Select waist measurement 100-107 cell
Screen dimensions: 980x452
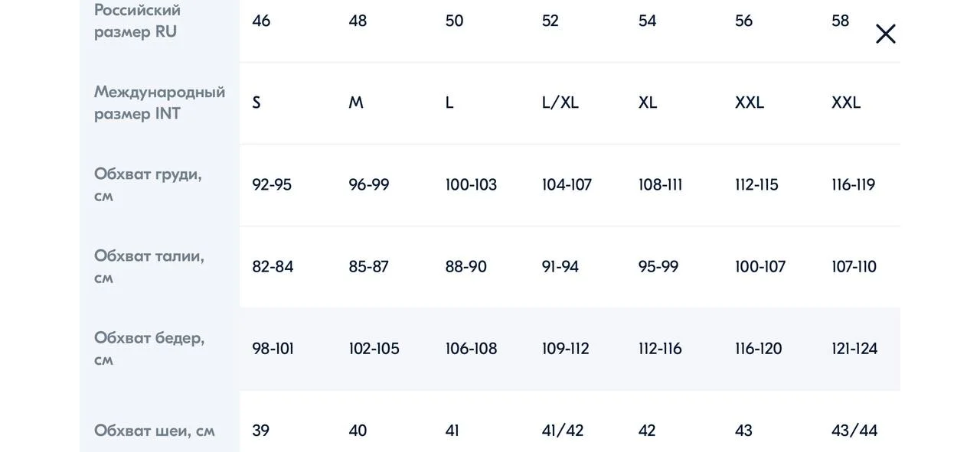[x=760, y=267]
